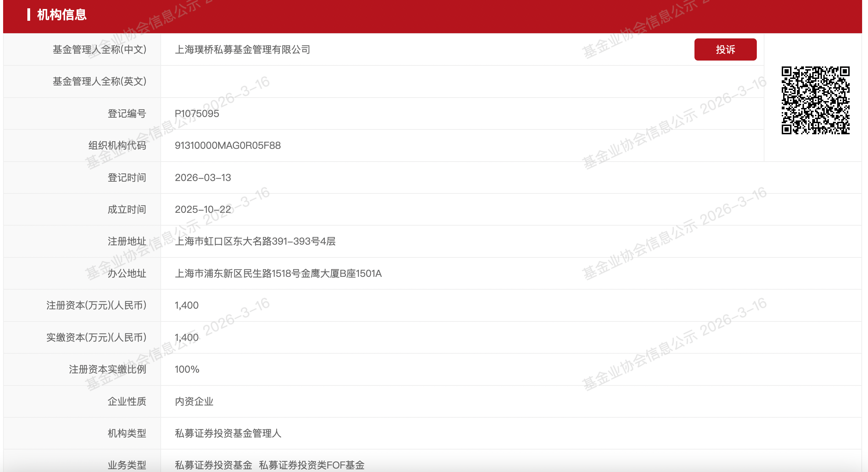Click the 实缴资本 value 1,400
The height and width of the screenshot is (472, 868).
pyautogui.click(x=186, y=337)
